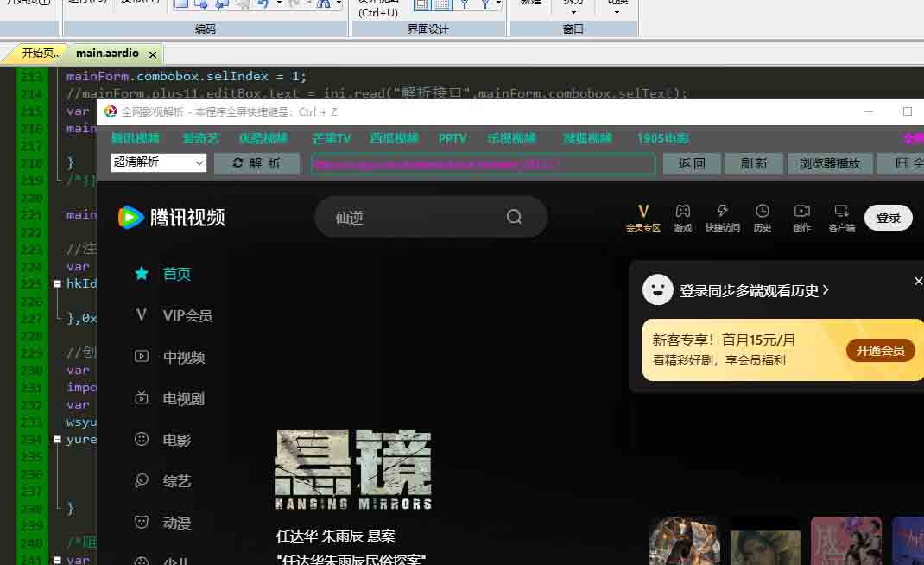This screenshot has height=565, width=924.
Task: Click the video parser app title icon
Action: [111, 111]
